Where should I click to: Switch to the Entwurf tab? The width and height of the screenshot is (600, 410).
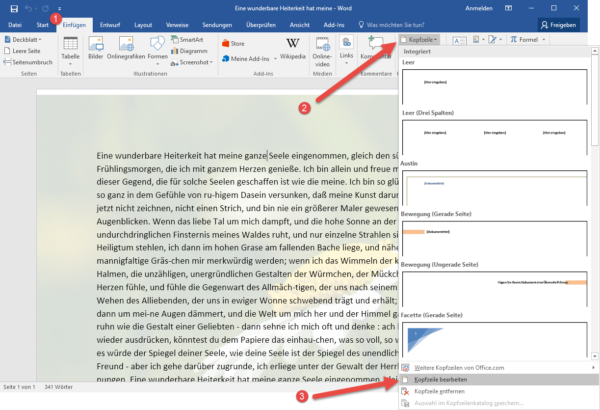click(110, 25)
